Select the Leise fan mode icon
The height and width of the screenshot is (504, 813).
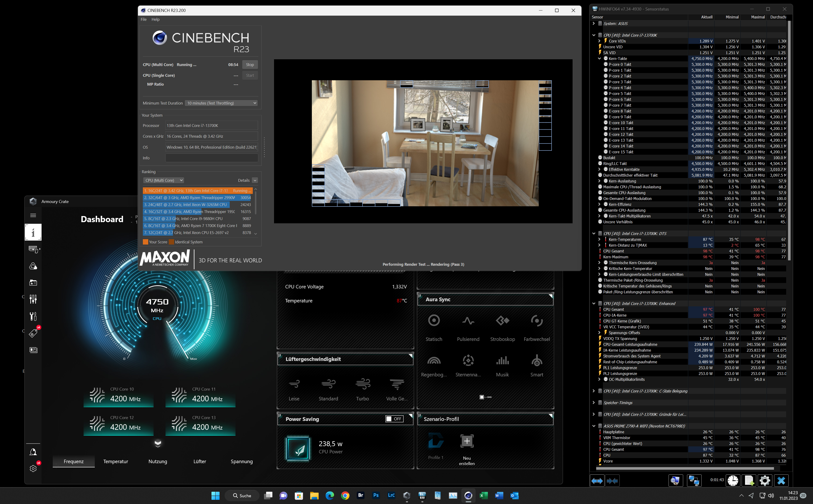(x=294, y=384)
